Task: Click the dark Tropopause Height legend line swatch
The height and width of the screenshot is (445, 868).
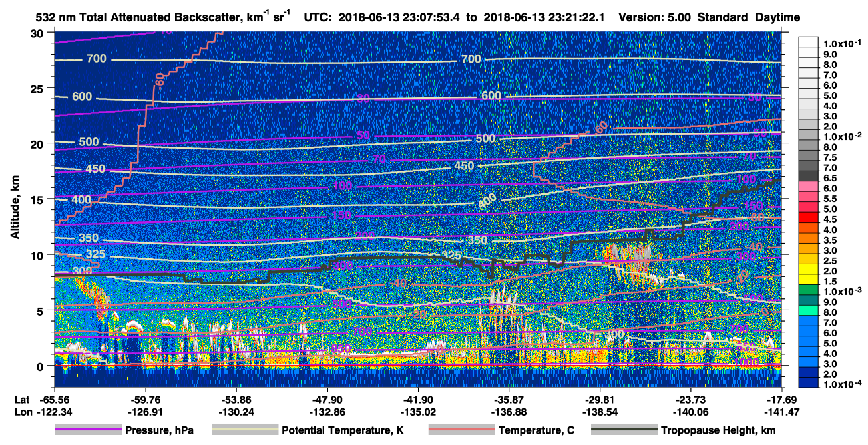Action: 624,430
